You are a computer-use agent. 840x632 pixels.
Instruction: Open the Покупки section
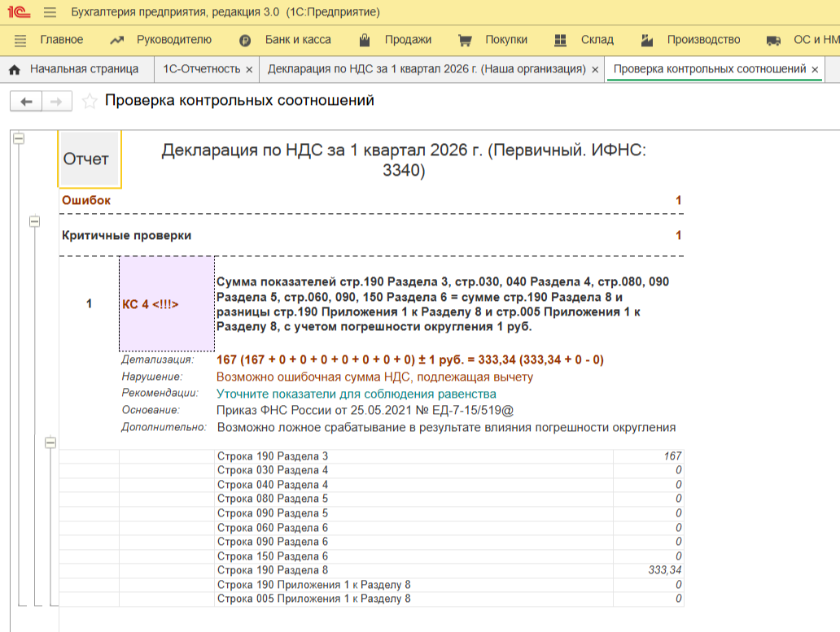coord(493,40)
